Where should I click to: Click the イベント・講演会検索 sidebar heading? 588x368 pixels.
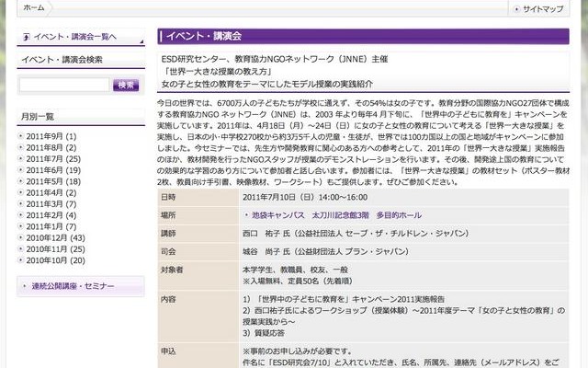(62, 60)
